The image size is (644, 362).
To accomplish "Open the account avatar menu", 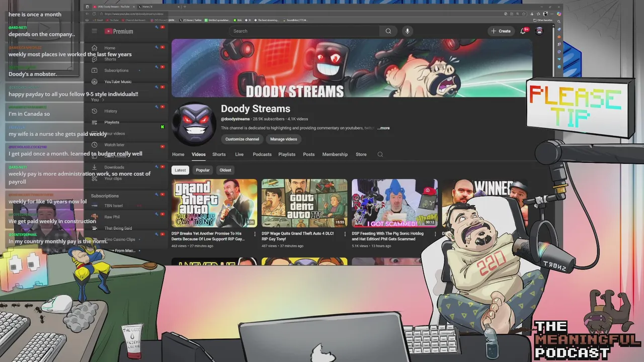I will pyautogui.click(x=539, y=31).
